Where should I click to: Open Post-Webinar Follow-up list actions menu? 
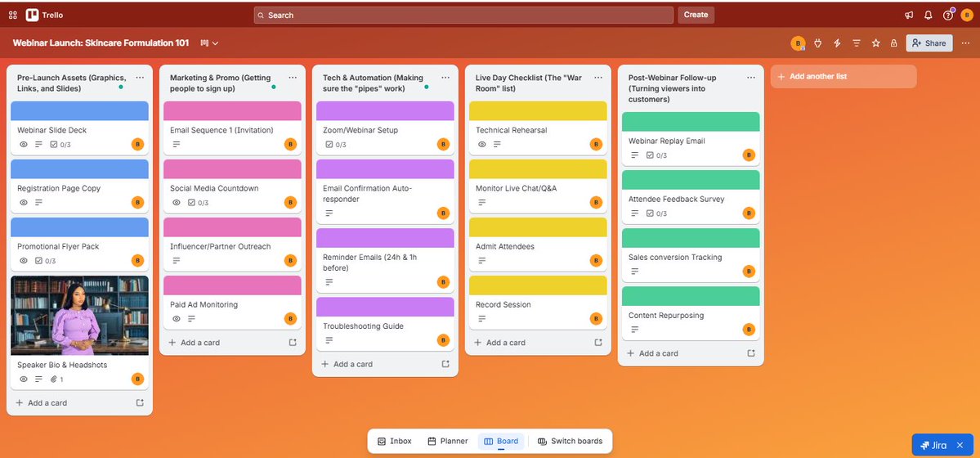point(750,78)
